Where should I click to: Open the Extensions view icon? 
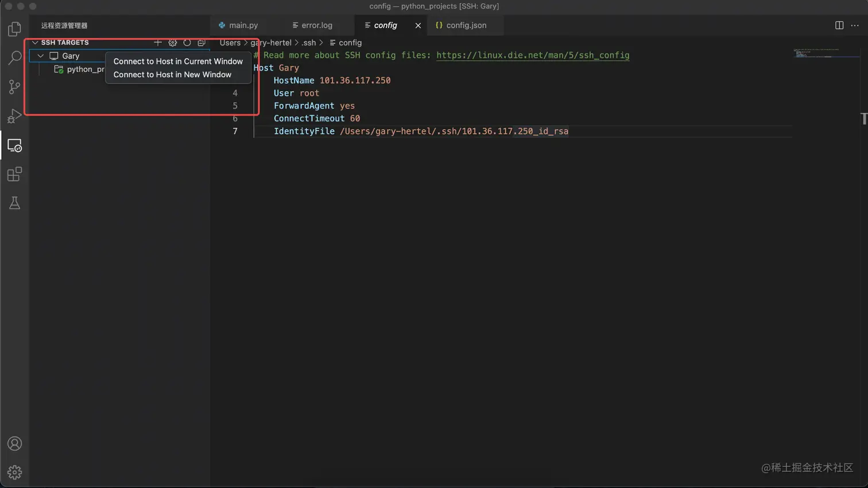pos(15,174)
